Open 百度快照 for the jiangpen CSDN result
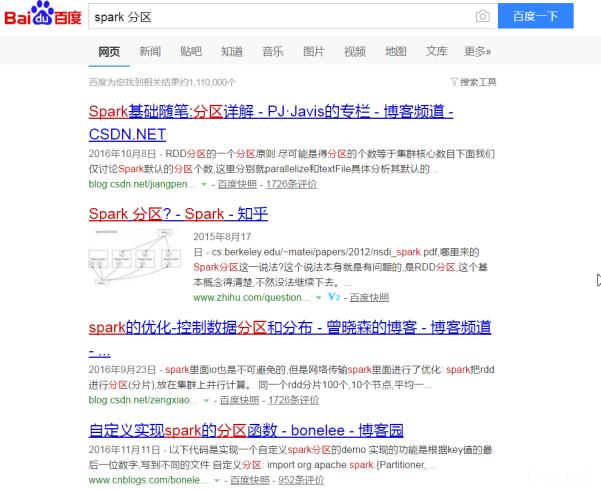Image resolution: width=601 pixels, height=490 pixels. [237, 184]
